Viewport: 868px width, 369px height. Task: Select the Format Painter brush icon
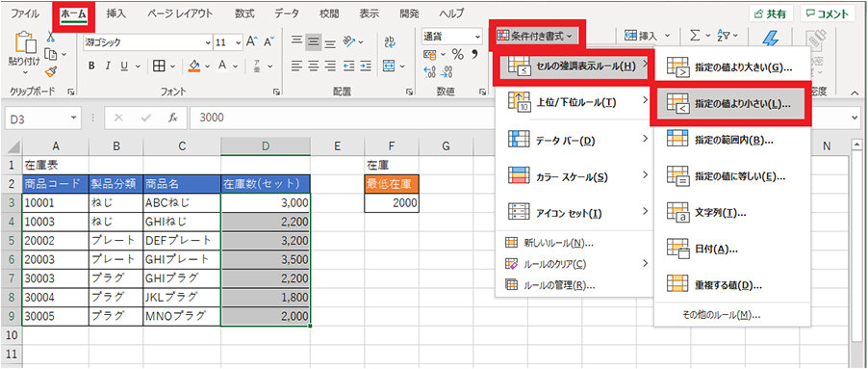point(51,72)
